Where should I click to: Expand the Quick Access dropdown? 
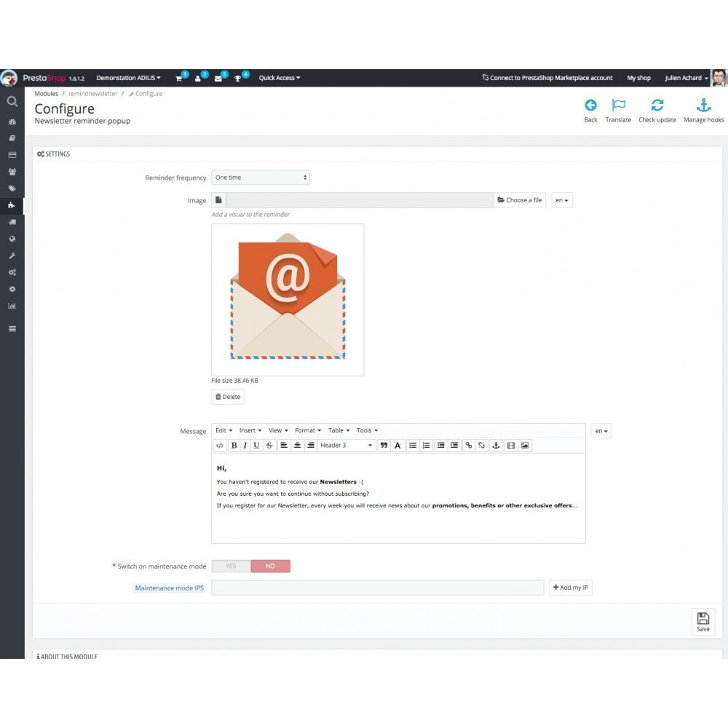pyautogui.click(x=280, y=78)
